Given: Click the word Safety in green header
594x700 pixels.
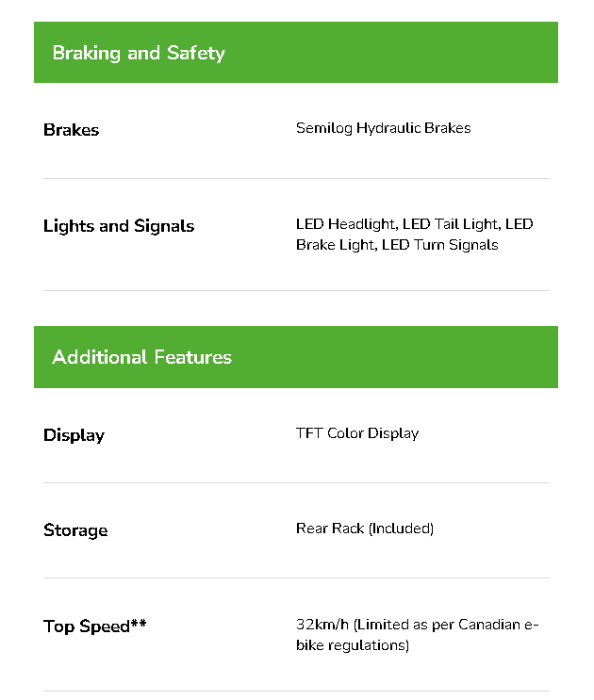Looking at the screenshot, I should point(196,53).
